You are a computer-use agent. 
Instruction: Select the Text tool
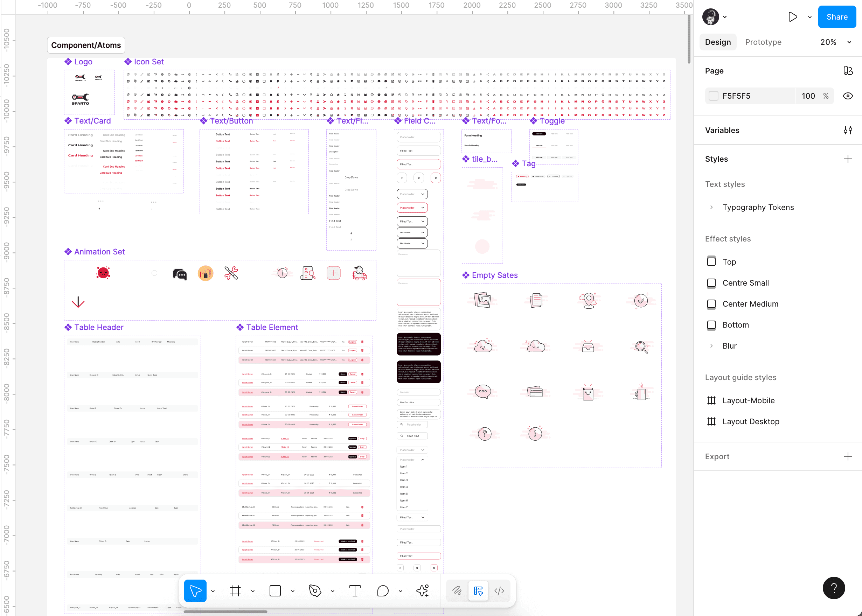pos(355,590)
